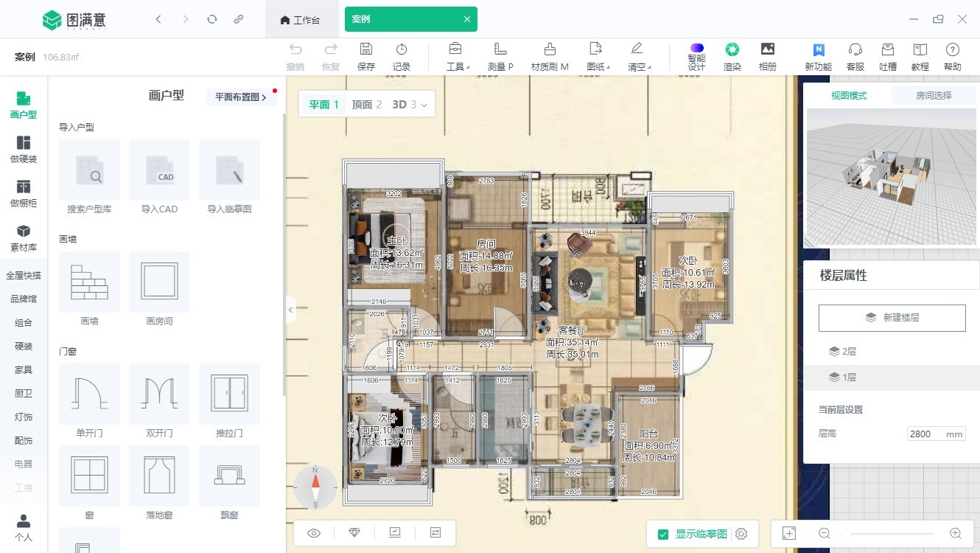Select the 材质刷 material brush
Image resolution: width=980 pixels, height=553 pixels.
[550, 50]
